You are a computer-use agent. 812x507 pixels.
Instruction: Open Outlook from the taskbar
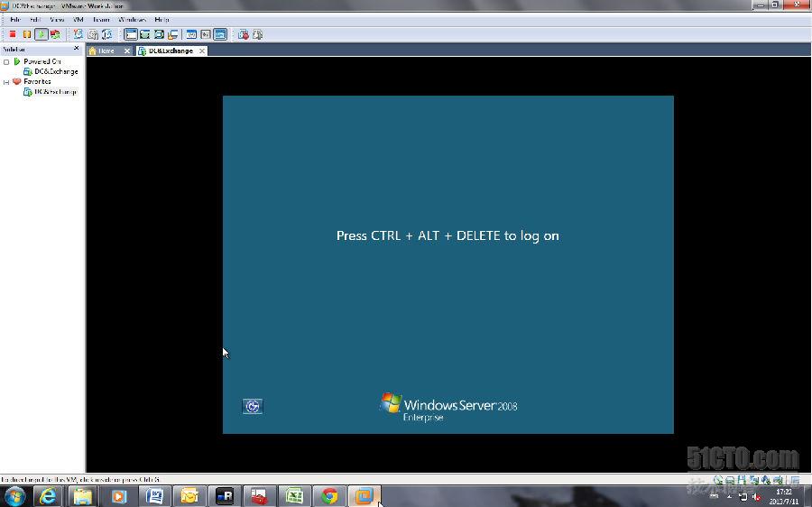[189, 496]
